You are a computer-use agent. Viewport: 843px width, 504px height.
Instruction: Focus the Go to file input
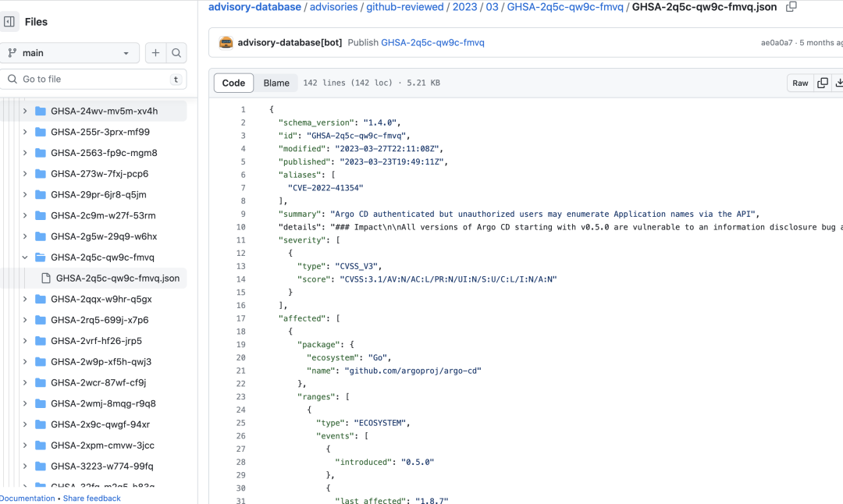tap(94, 79)
